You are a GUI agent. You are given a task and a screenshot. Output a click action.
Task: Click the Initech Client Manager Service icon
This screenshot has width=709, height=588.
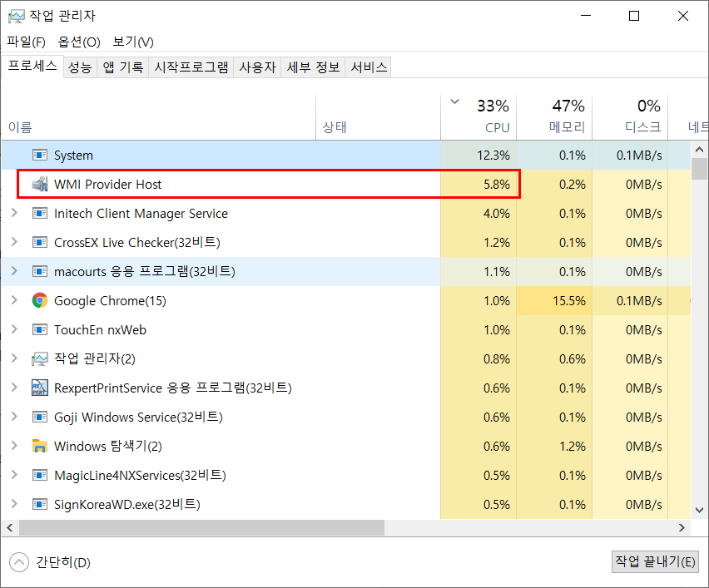tap(40, 213)
